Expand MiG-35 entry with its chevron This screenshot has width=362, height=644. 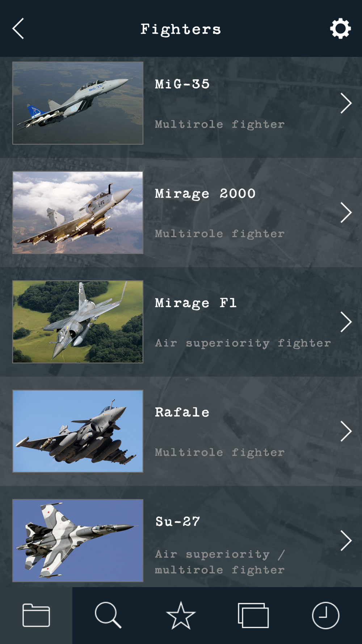point(346,103)
